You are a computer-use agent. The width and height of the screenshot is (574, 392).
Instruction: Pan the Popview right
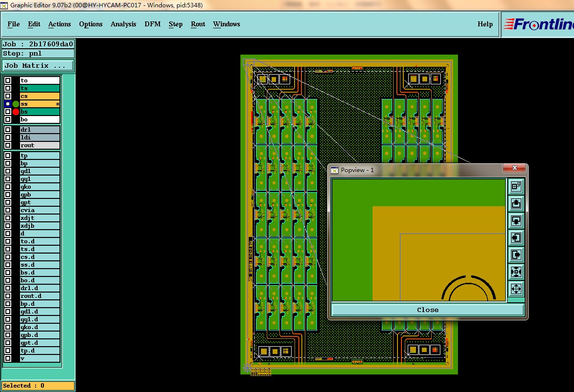pyautogui.click(x=516, y=255)
